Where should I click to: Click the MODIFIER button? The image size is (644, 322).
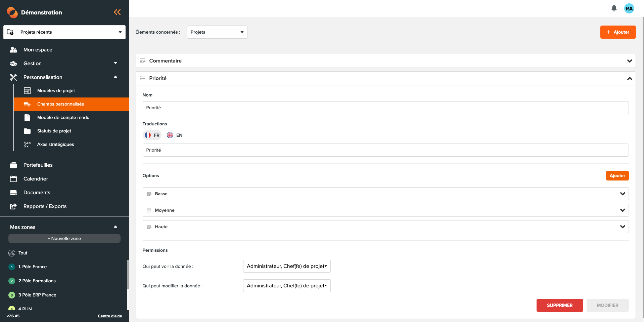607,306
